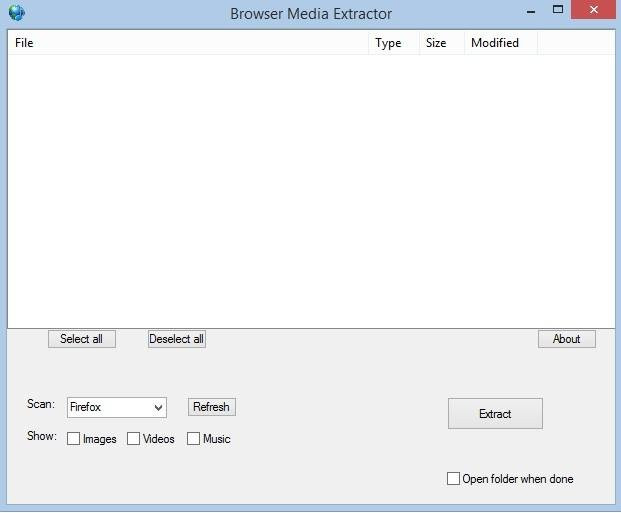Sort list by Modified column header
Image resolution: width=621 pixels, height=513 pixels.
click(x=501, y=42)
